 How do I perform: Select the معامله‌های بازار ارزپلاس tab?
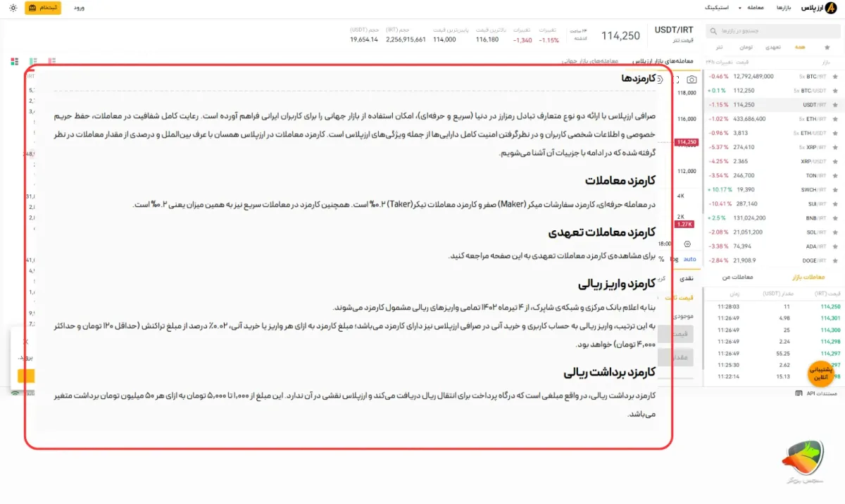tap(663, 61)
